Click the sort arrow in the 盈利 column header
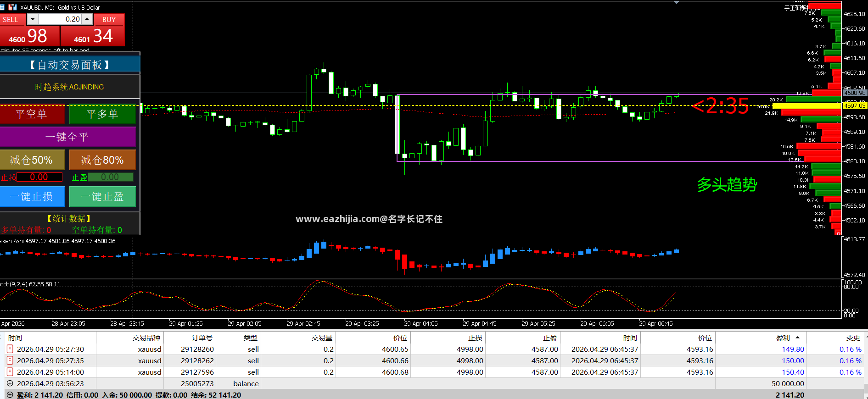Viewport: 868px width, 399px height. click(798, 338)
